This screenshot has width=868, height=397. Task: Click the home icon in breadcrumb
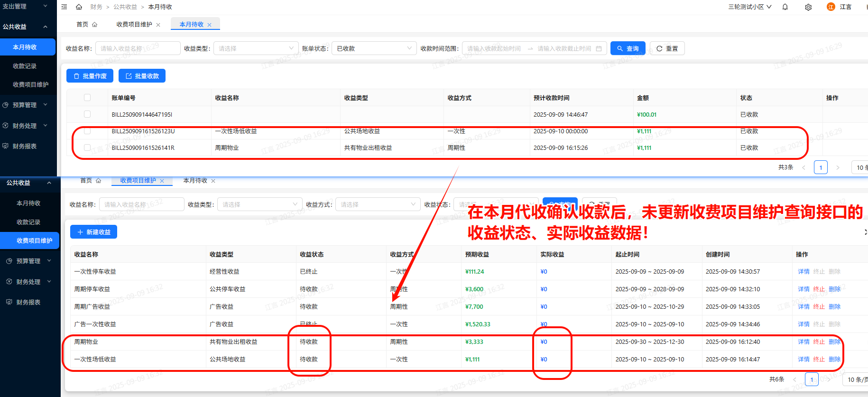pos(79,7)
